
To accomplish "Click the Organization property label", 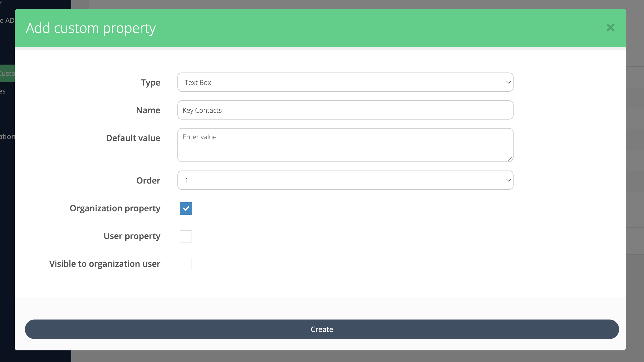I will 115,208.
